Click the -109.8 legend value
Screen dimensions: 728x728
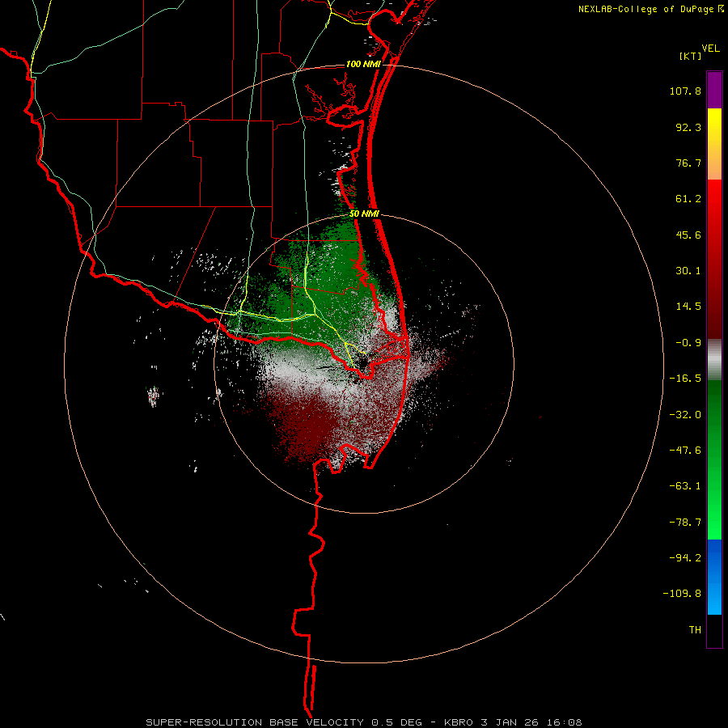tap(682, 594)
